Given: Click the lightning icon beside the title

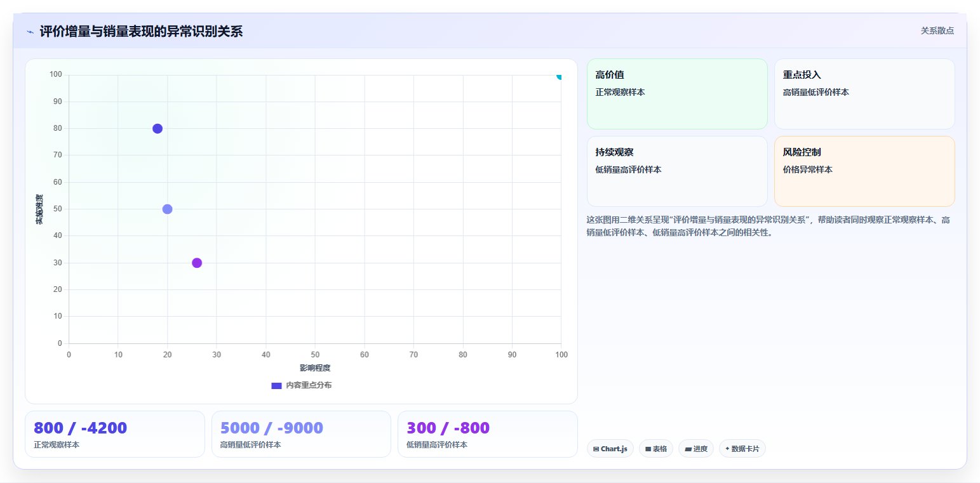Looking at the screenshot, I should tap(30, 32).
